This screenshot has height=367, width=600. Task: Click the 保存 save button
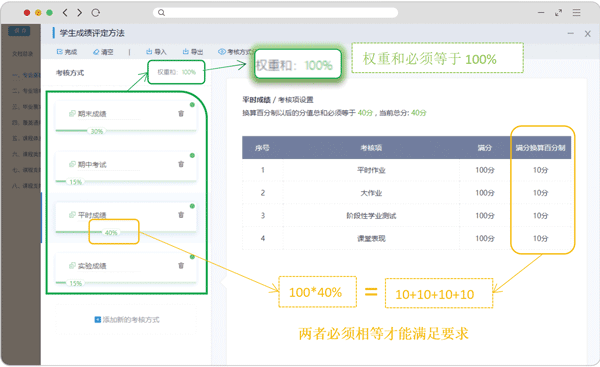point(20,31)
